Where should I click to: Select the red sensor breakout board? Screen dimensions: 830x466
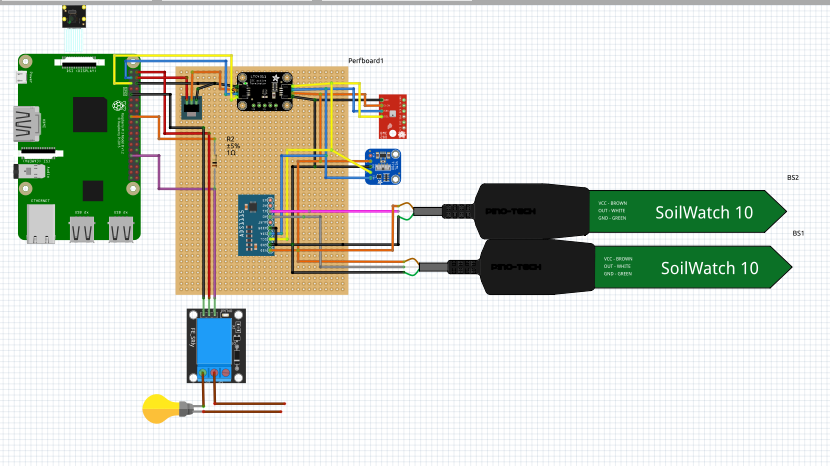393,116
